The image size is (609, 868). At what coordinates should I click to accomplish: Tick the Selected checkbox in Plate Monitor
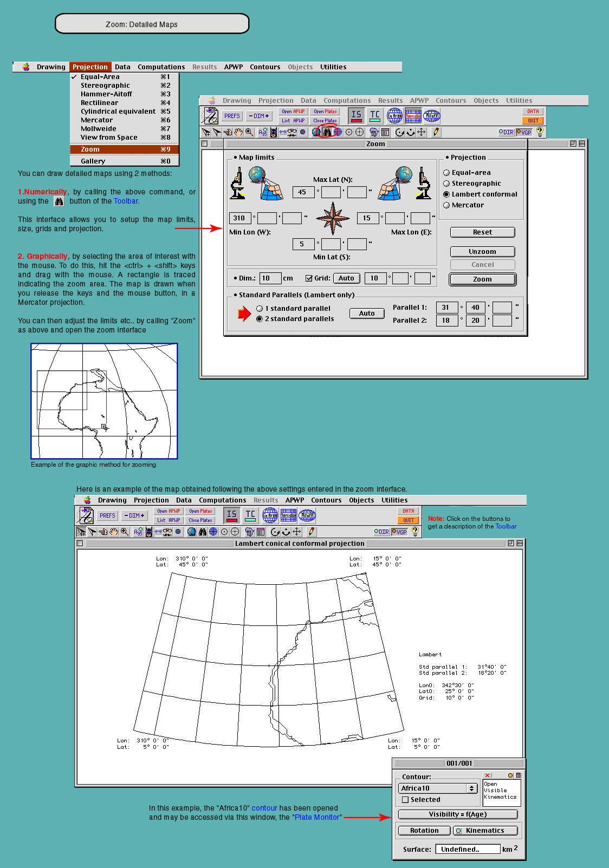coord(405,800)
